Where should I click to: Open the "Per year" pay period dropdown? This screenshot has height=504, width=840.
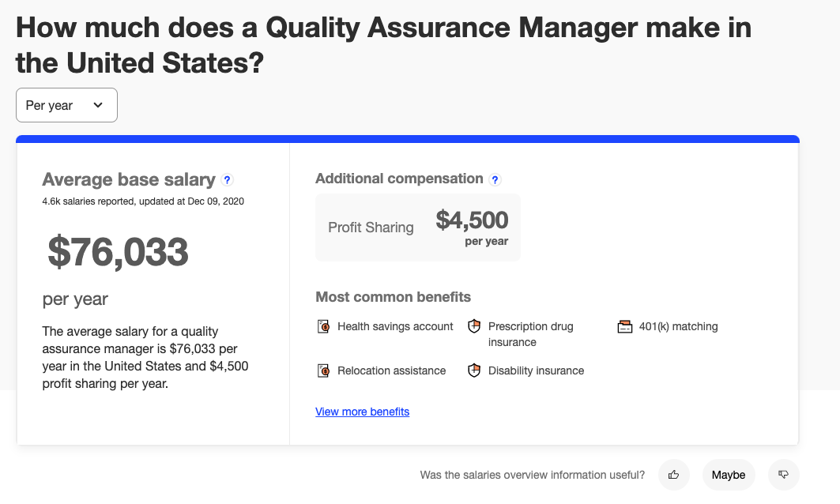click(66, 105)
